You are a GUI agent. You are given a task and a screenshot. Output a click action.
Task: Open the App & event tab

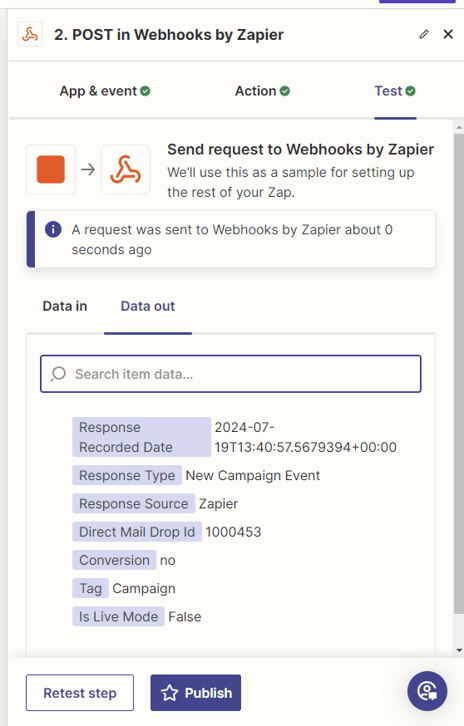pyautogui.click(x=105, y=91)
